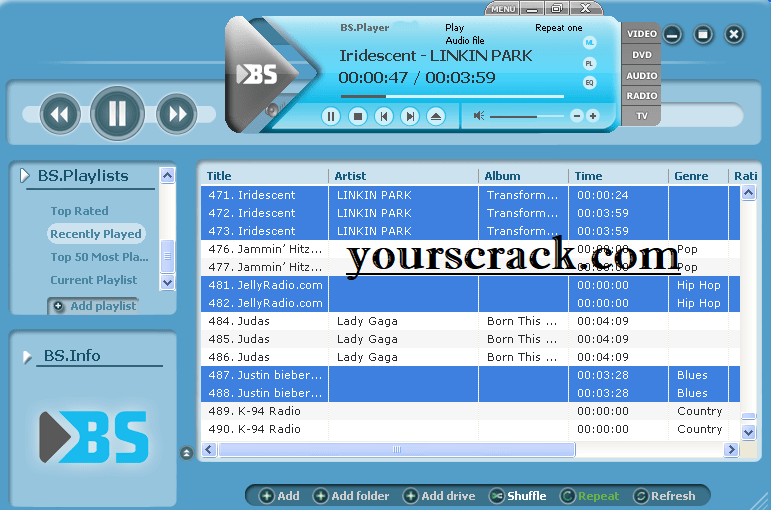This screenshot has width=771, height=510.
Task: Click the large rewind button
Action: click(x=60, y=115)
